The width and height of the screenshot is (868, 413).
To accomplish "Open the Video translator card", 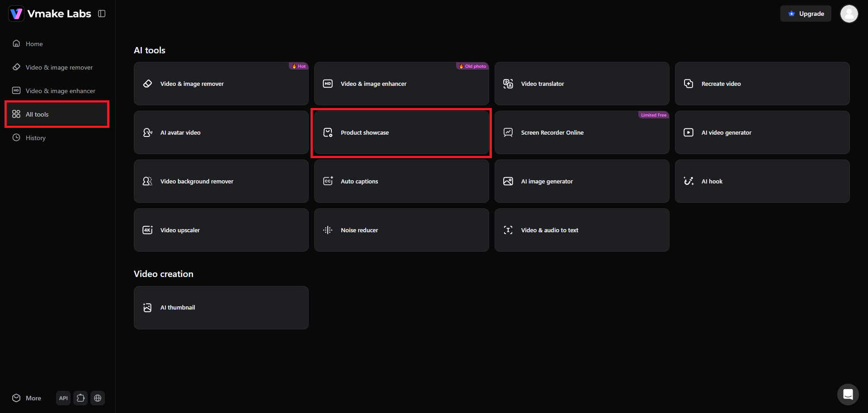I will (582, 84).
